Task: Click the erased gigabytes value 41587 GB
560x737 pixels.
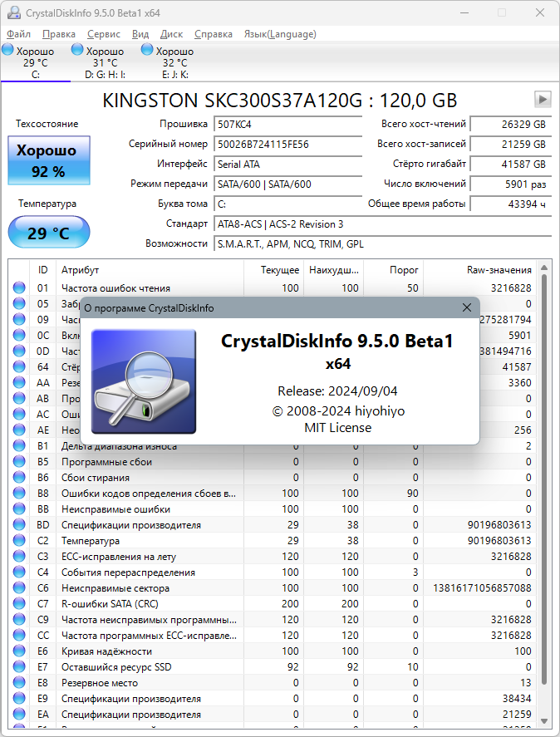Action: point(511,165)
